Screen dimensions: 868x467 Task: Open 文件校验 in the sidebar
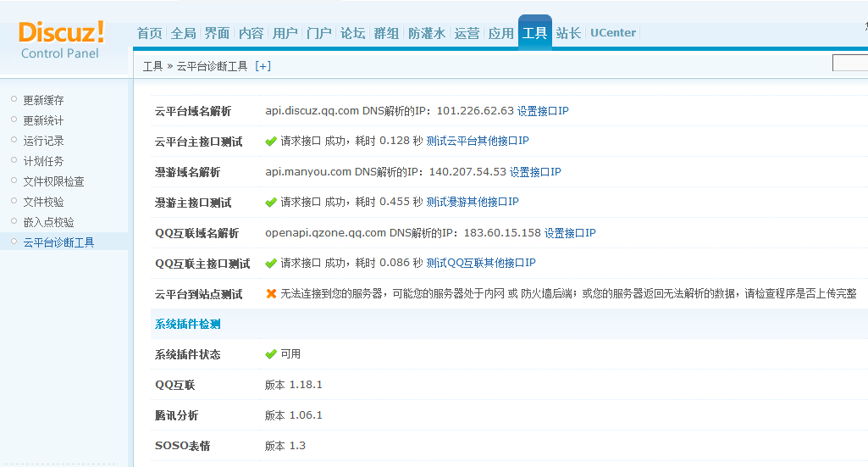(x=43, y=202)
